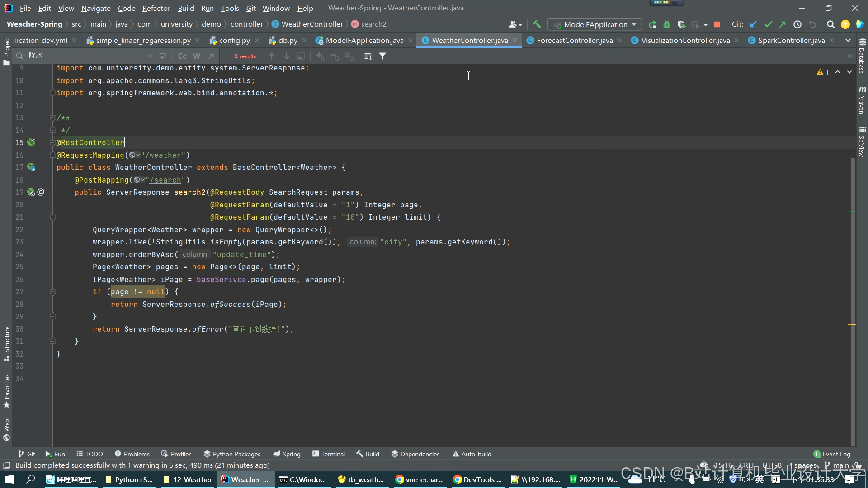
Task: Open the ModelFApplication run configuration dropdown
Action: pyautogui.click(x=595, y=24)
